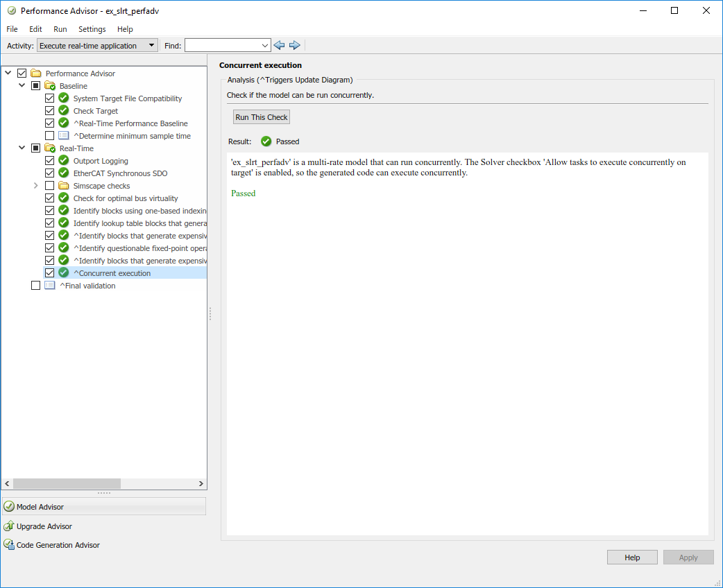723x588 pixels.
Task: Select Check for optimal bus virtuality
Action: tap(126, 198)
